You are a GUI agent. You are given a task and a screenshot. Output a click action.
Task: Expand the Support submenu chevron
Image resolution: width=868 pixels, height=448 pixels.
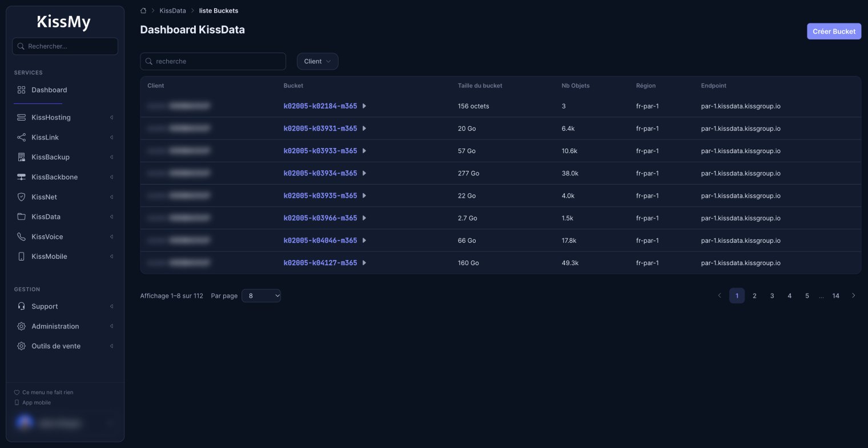(x=112, y=306)
